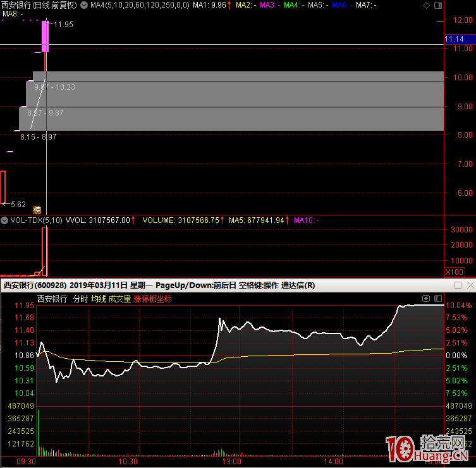476x468 pixels.
Task: Open the VOL-TDX indicator dropdown chevron
Action: click(x=4, y=220)
